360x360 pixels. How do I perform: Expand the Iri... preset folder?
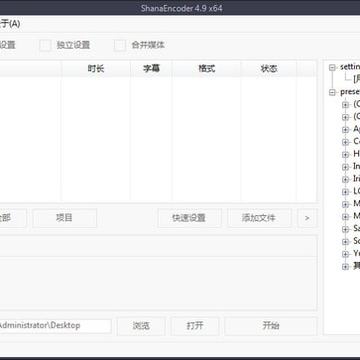[x=345, y=179]
